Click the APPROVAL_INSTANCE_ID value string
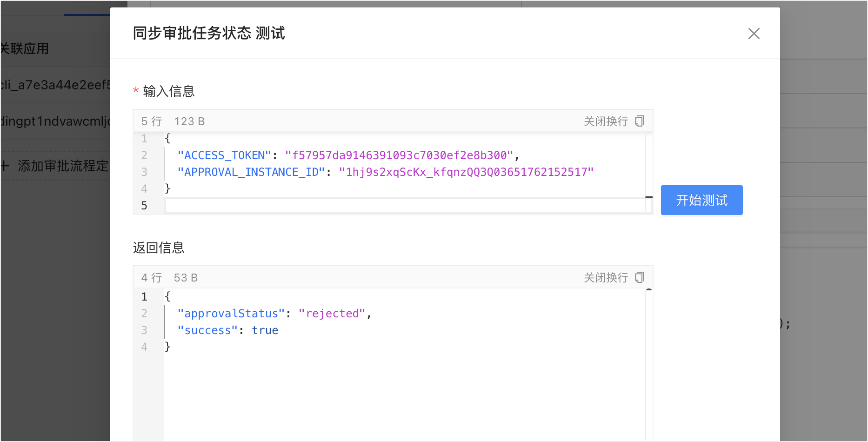The width and height of the screenshot is (868, 442). point(466,172)
